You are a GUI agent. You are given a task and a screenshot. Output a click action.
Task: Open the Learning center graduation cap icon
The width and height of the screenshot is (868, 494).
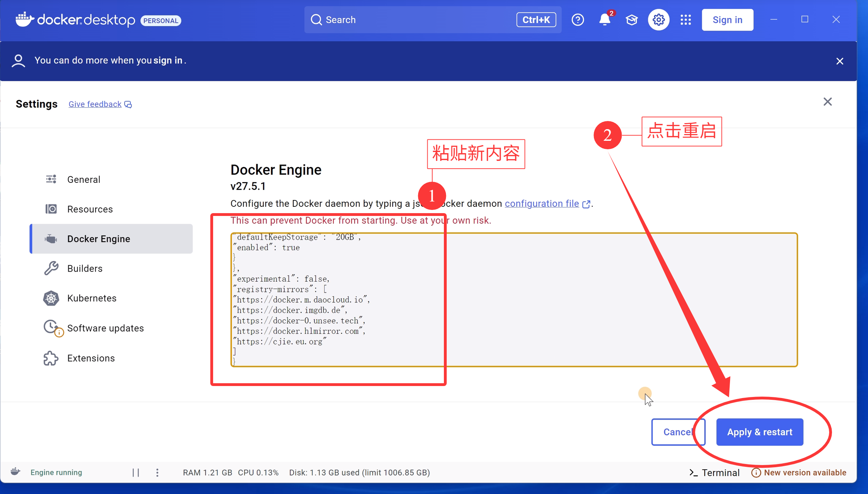point(632,20)
